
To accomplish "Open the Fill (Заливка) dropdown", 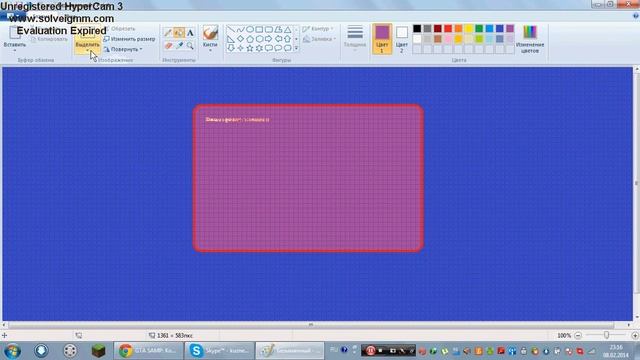I will (319, 39).
